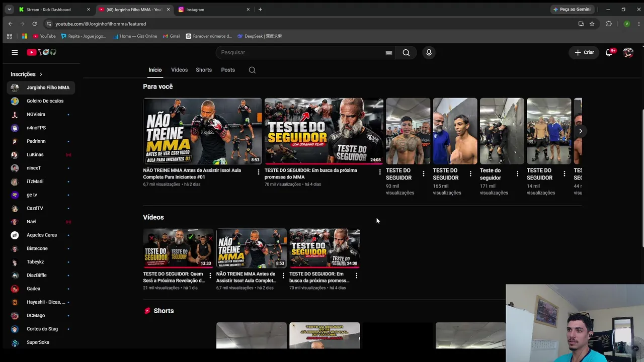Click the YouTube search magnifier button
644x362 pixels.
pos(406,53)
